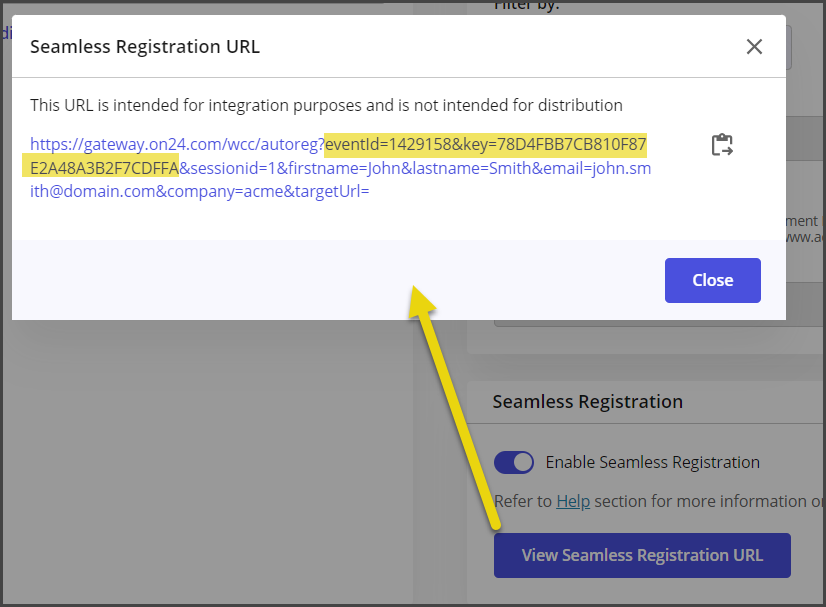
Task: Select the Seamless Registration panel heading
Action: (587, 402)
